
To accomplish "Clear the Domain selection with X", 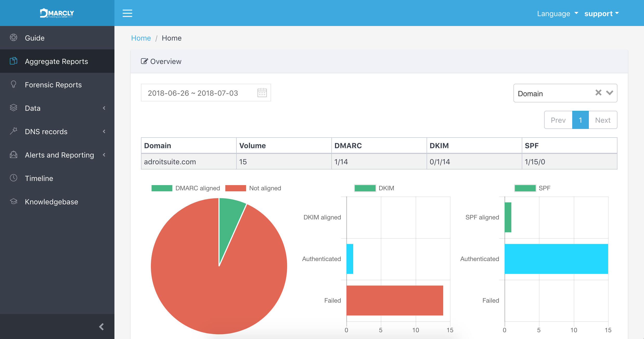I will click(598, 93).
